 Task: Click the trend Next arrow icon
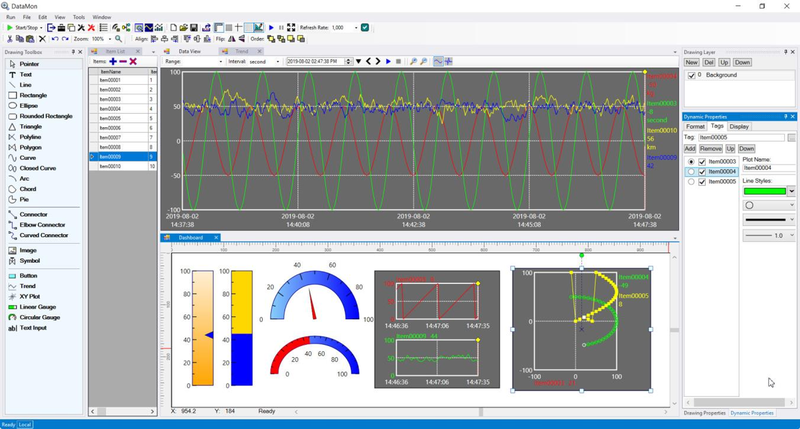378,61
